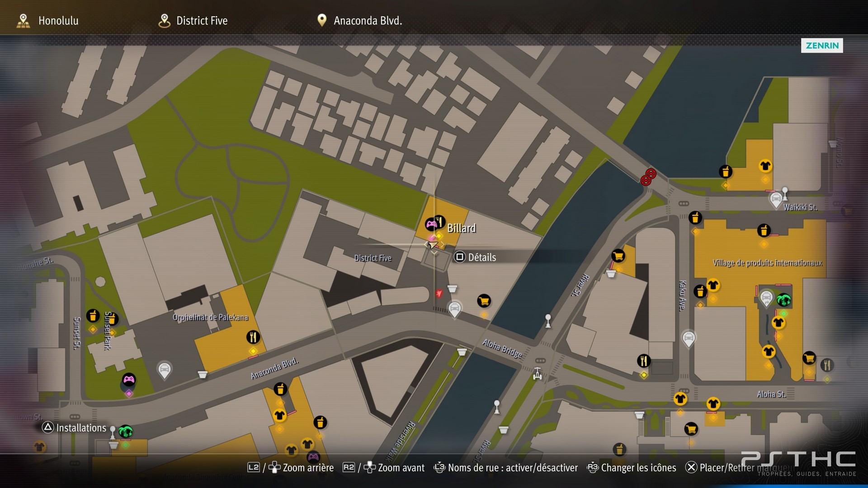Select the t-shirt shop icon on Aloha St.

point(713,404)
